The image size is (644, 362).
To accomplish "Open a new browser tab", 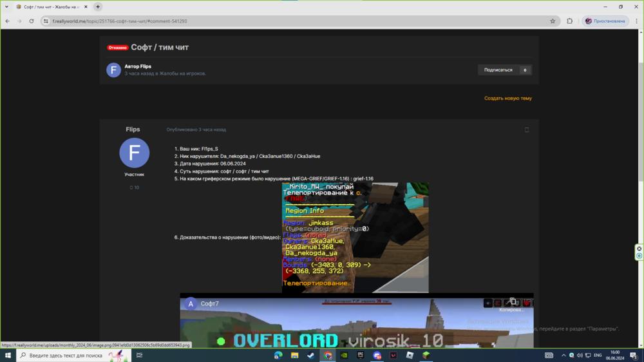I will pyautogui.click(x=98, y=6).
